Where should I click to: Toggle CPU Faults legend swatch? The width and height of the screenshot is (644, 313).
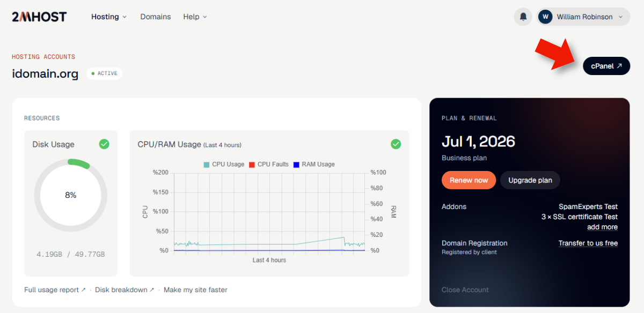[x=252, y=165]
